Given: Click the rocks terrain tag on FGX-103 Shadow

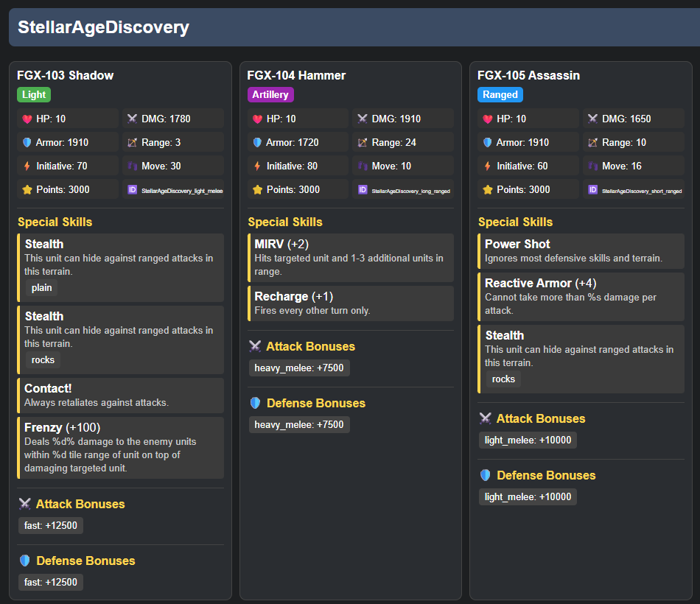Looking at the screenshot, I should point(43,359).
